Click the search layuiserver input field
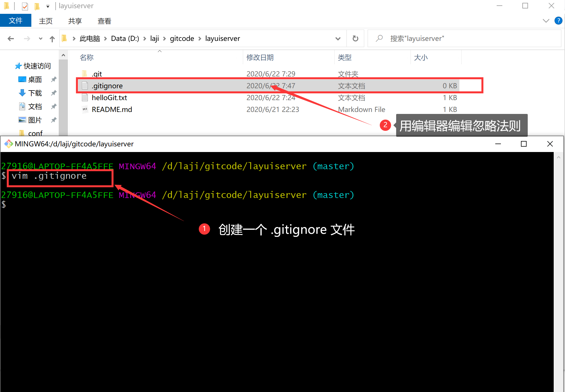The width and height of the screenshot is (565, 392). coord(464,38)
